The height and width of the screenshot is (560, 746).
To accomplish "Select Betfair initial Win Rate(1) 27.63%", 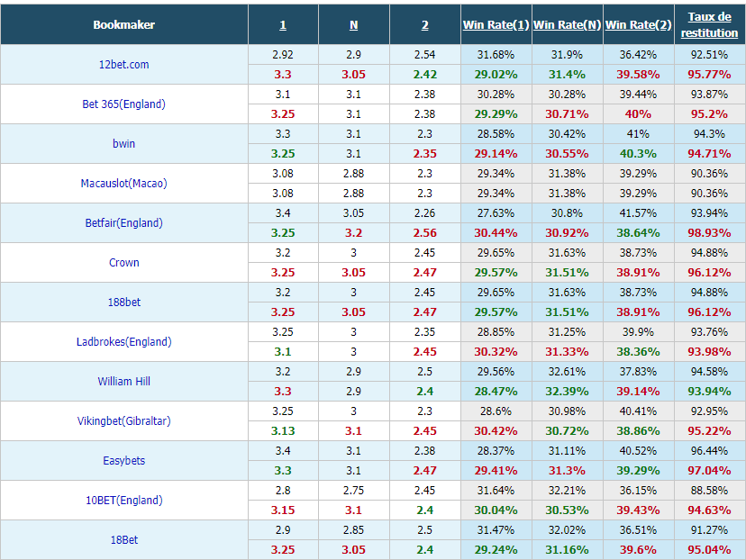I will coord(496,213).
